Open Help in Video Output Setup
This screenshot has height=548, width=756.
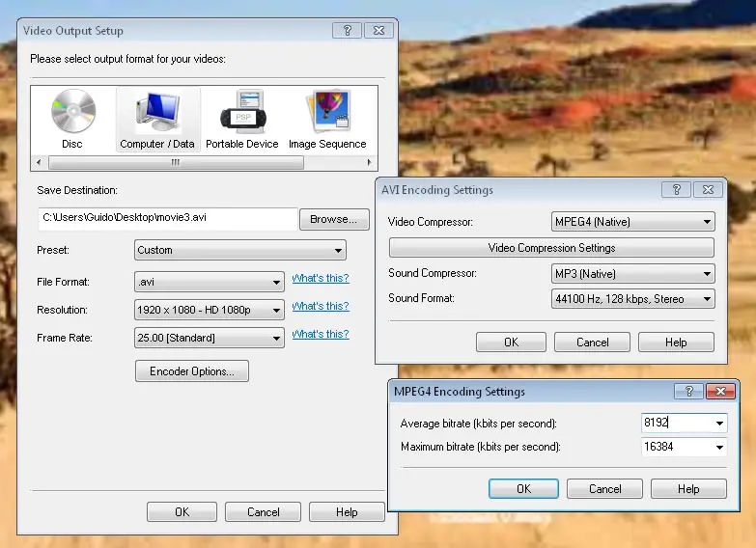tap(347, 512)
